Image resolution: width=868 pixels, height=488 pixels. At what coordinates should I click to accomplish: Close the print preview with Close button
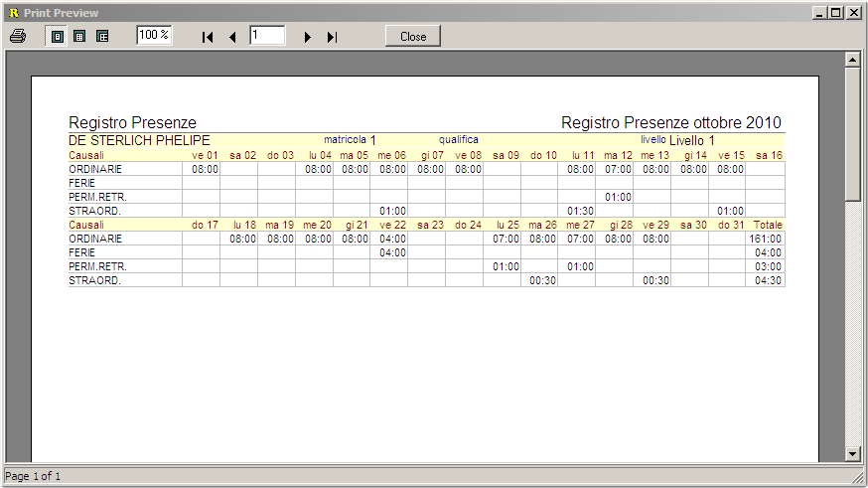(413, 37)
